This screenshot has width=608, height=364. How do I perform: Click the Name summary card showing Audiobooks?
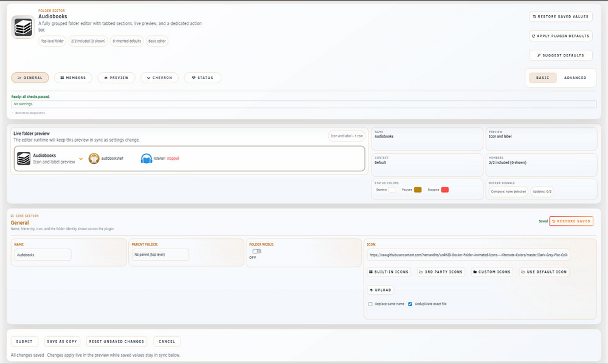[427, 139]
